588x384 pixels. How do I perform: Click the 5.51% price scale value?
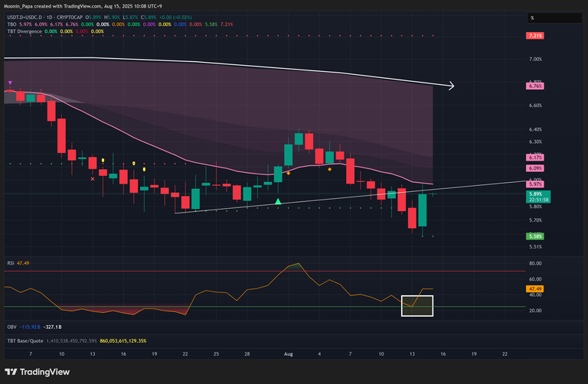point(535,247)
